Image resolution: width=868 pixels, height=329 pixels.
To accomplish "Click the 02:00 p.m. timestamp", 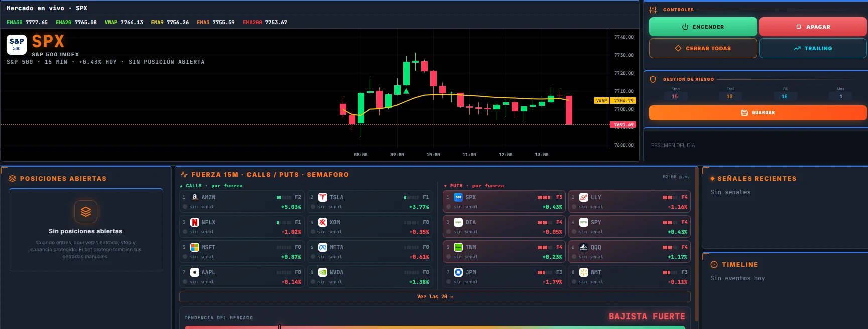I will point(676,177).
